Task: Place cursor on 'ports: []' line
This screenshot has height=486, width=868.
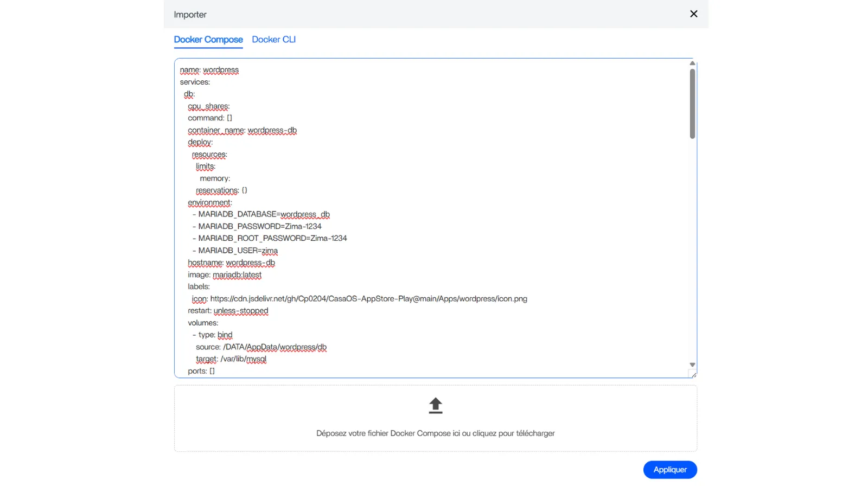Action: tap(201, 371)
